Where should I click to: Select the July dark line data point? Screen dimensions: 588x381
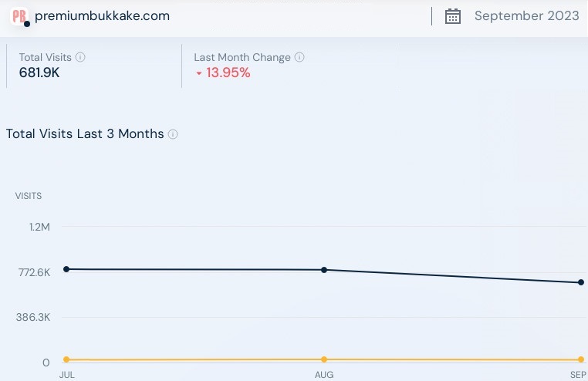tap(66, 269)
